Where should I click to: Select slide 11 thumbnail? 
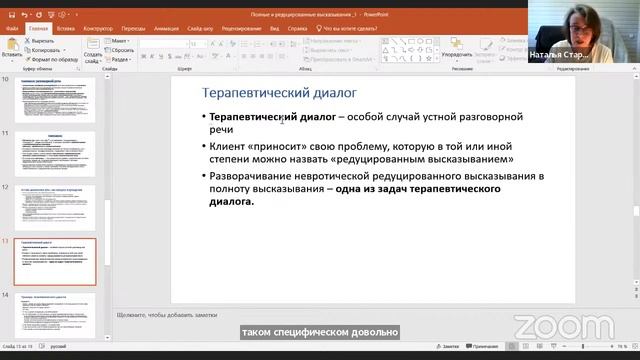(55, 154)
